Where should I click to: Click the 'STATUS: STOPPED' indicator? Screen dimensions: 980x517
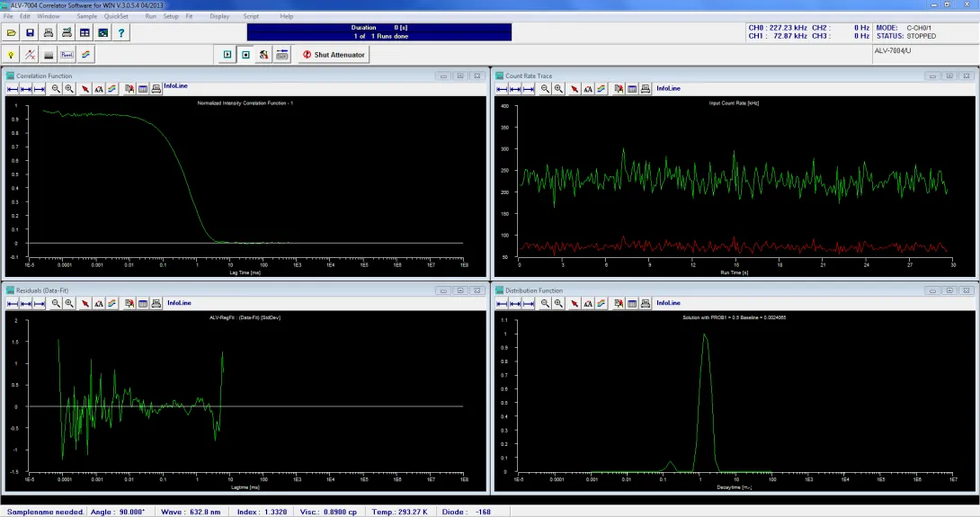point(905,36)
